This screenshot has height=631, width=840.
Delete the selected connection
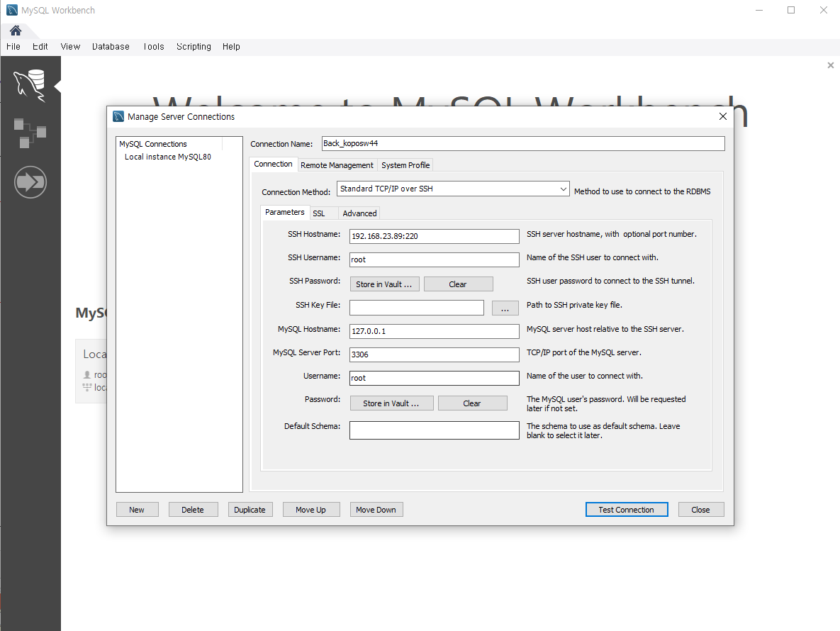pos(193,509)
